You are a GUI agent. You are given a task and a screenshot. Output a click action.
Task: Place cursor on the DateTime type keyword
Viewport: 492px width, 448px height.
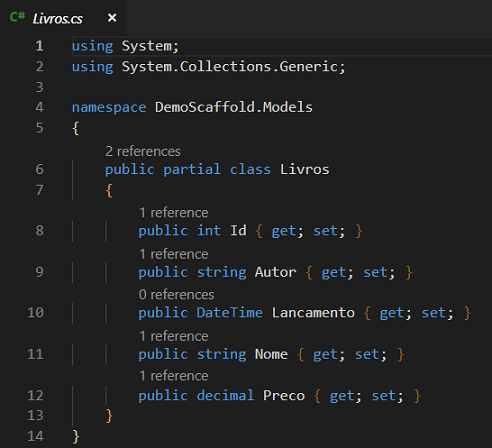coord(229,313)
